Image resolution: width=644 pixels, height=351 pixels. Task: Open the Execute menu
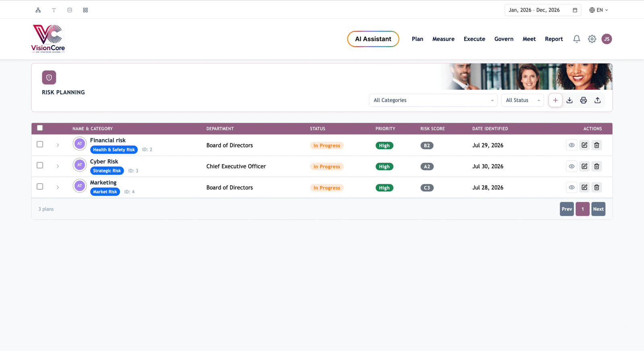475,39
